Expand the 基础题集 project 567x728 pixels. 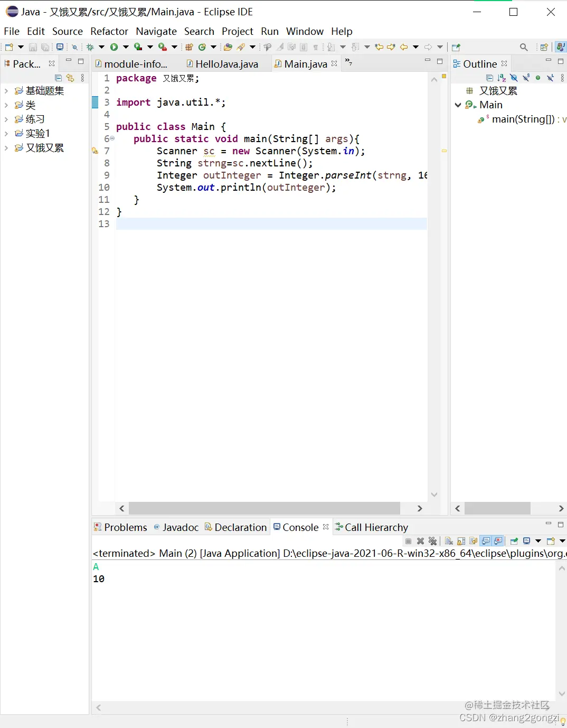point(6,91)
